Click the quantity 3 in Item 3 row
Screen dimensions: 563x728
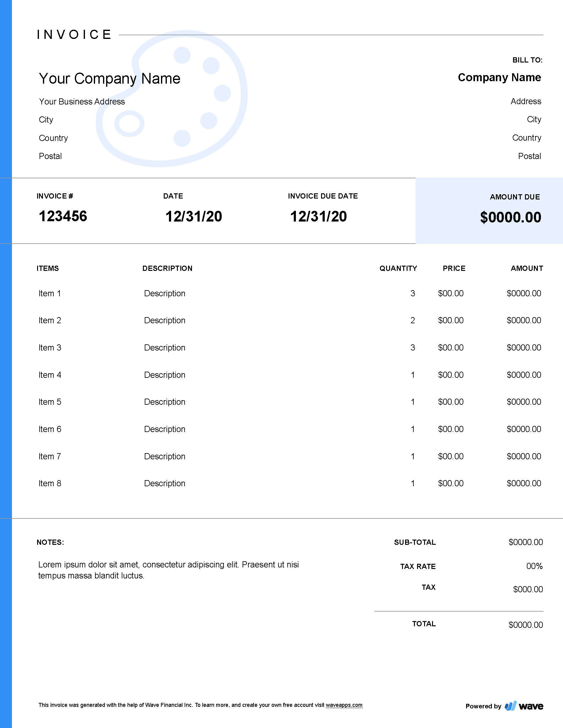pos(412,348)
